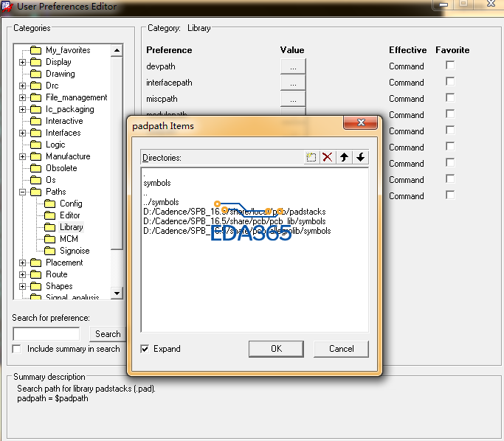This screenshot has width=504, height=441.
Task: Click the interfacepath preference name
Action: (x=169, y=83)
